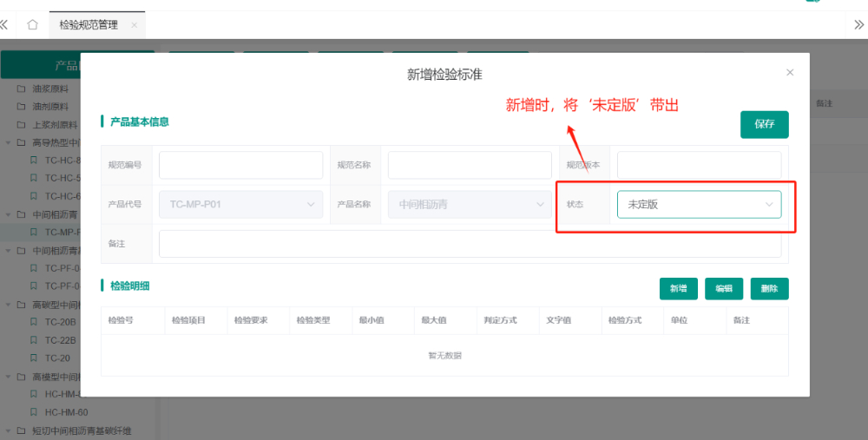Click the bookmark icon beside HC-HM-60
Image resolution: width=868 pixels, height=440 pixels.
pyautogui.click(x=34, y=412)
